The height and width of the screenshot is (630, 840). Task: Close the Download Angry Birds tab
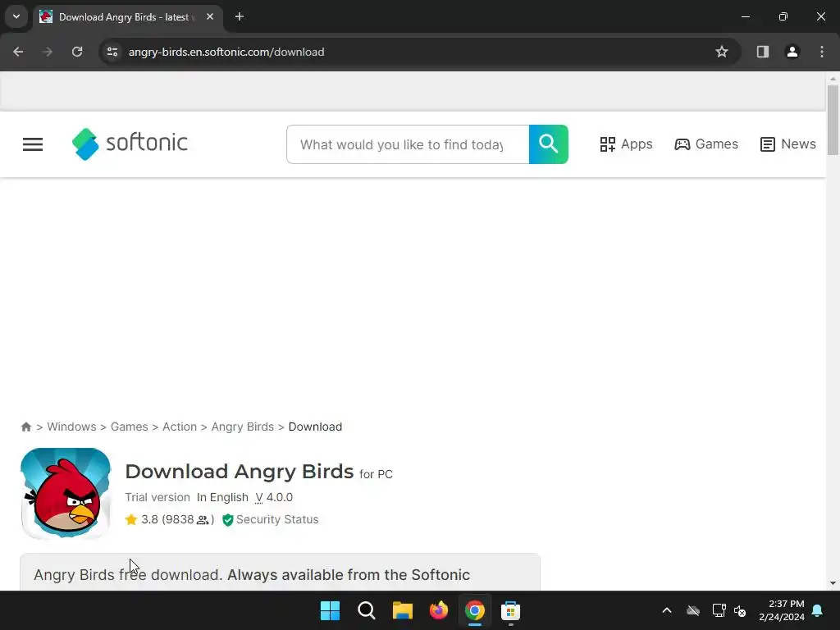(210, 16)
